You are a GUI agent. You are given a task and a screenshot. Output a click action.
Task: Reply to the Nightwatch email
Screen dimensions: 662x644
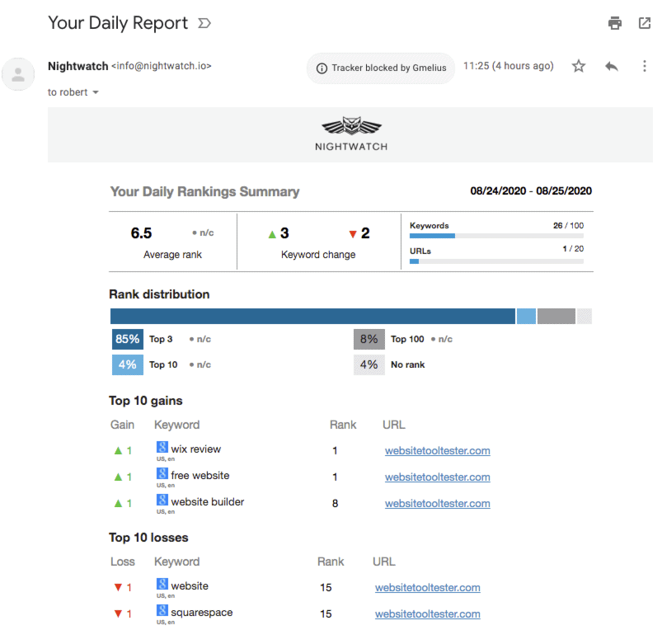[612, 66]
